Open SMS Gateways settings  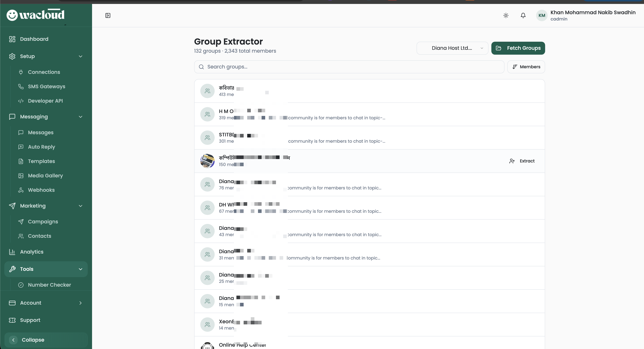[46, 86]
